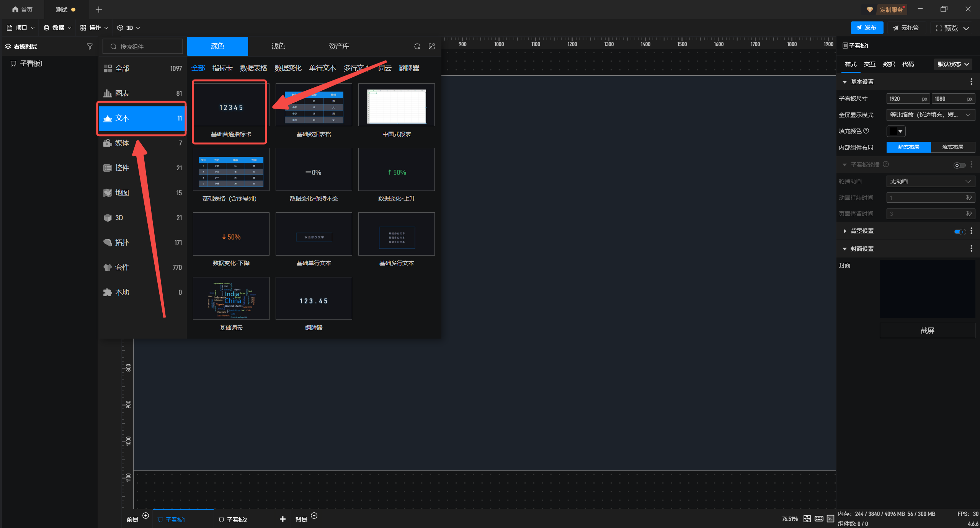Click the fit-to-screen icon in the status bar

pos(807,518)
